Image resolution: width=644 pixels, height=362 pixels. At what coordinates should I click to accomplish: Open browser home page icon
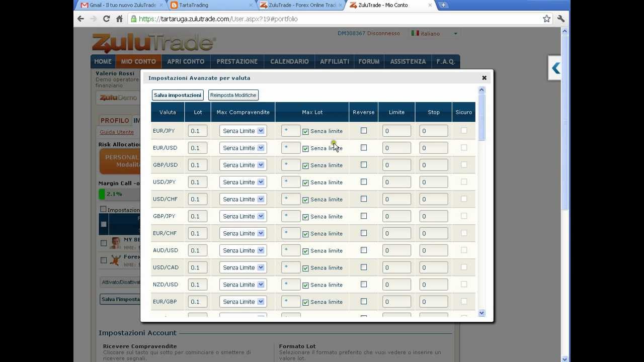[119, 19]
